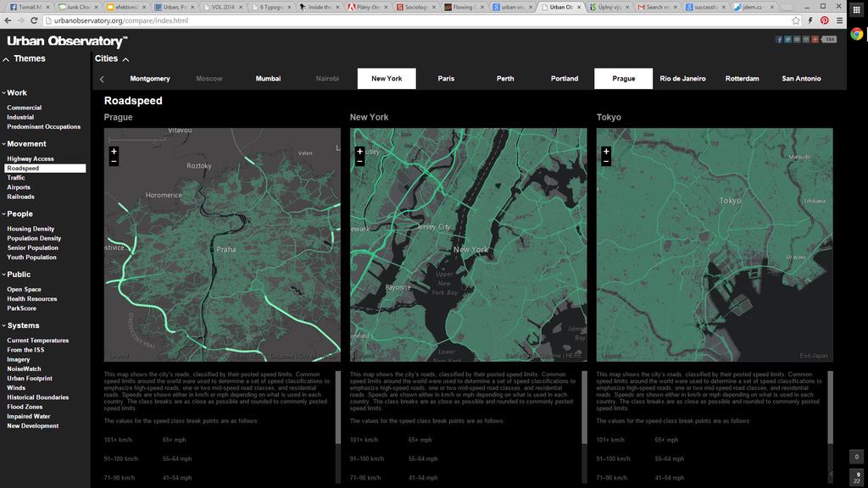Switch to the VOL 2014 browser tab
The image size is (868, 488).
[223, 7]
